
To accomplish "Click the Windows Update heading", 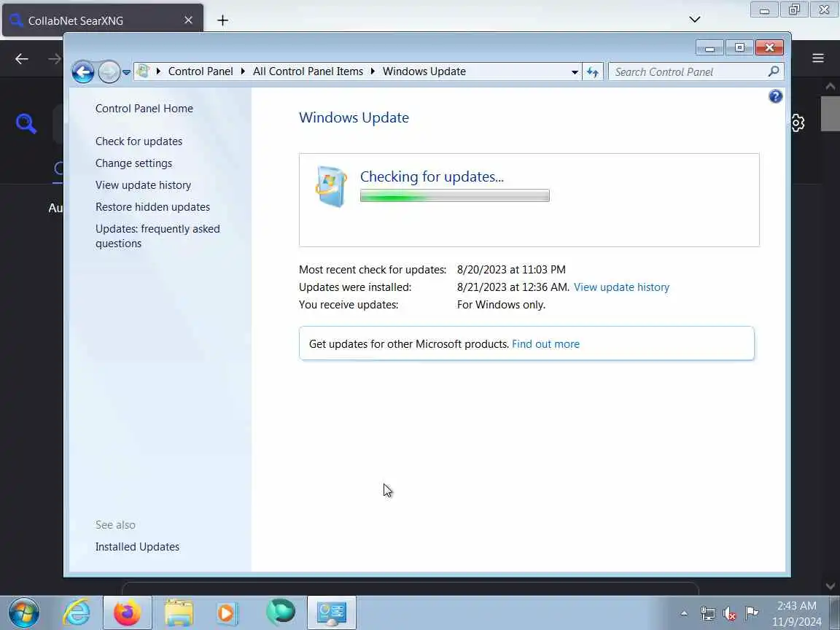I will (x=354, y=118).
